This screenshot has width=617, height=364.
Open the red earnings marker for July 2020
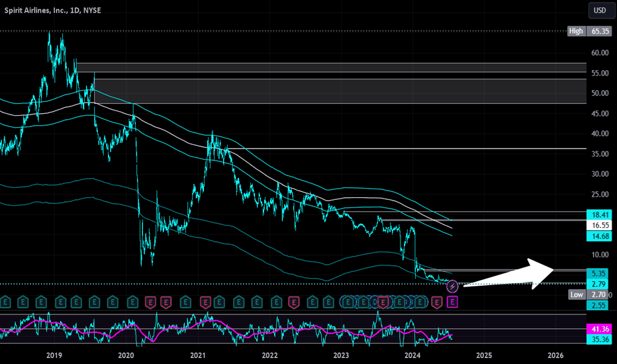coord(166,302)
